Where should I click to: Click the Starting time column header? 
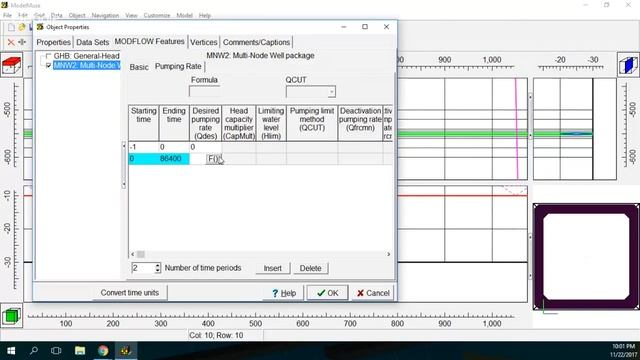click(x=144, y=123)
